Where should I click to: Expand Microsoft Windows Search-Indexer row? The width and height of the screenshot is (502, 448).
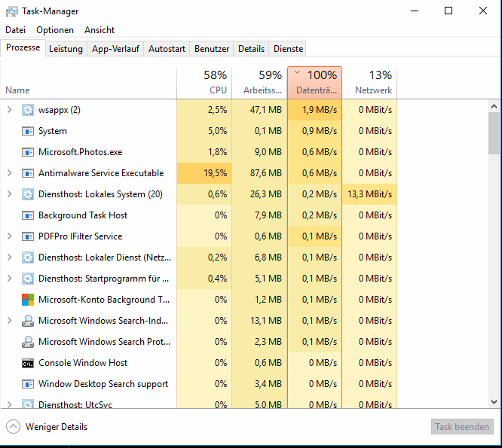[x=10, y=321]
